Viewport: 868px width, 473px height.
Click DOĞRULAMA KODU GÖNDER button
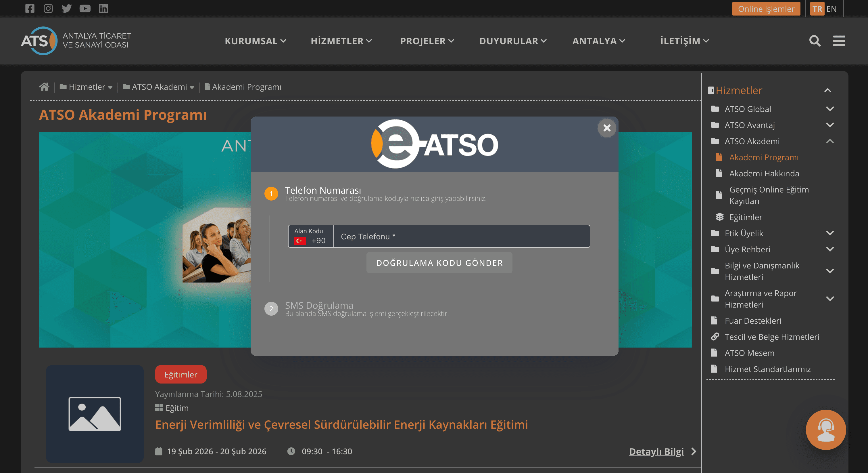pos(439,263)
